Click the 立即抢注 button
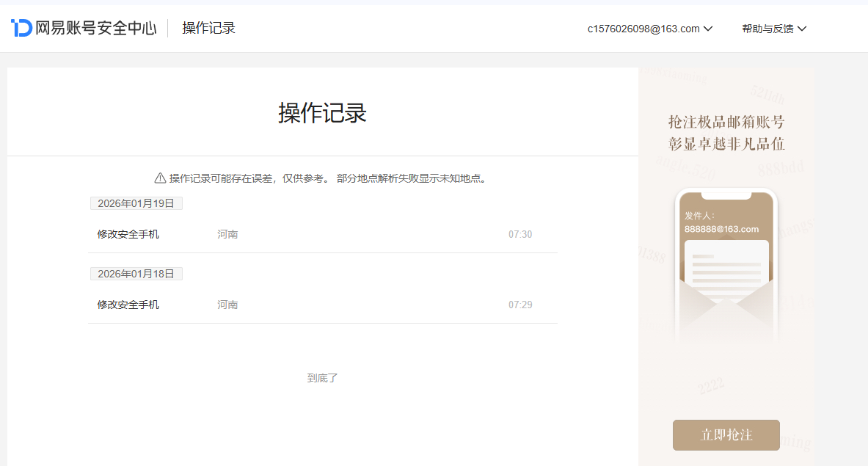The height and width of the screenshot is (466, 868). click(726, 435)
